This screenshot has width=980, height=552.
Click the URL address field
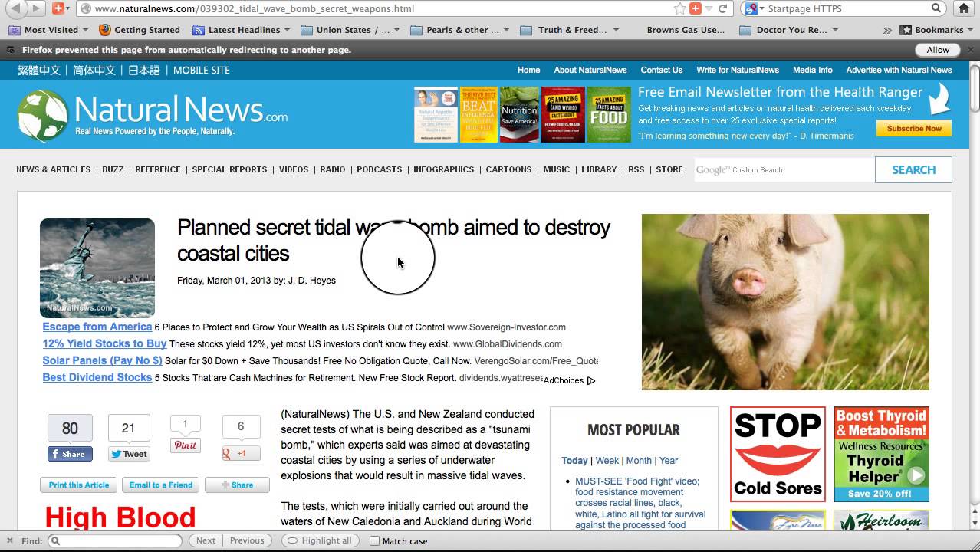pos(376,8)
